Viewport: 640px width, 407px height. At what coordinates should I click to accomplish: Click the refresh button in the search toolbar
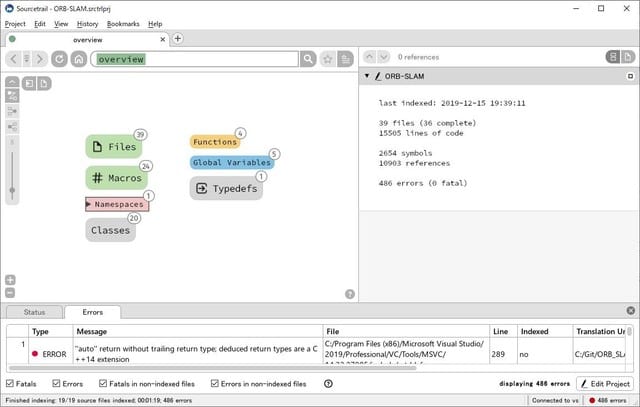pyautogui.click(x=60, y=59)
